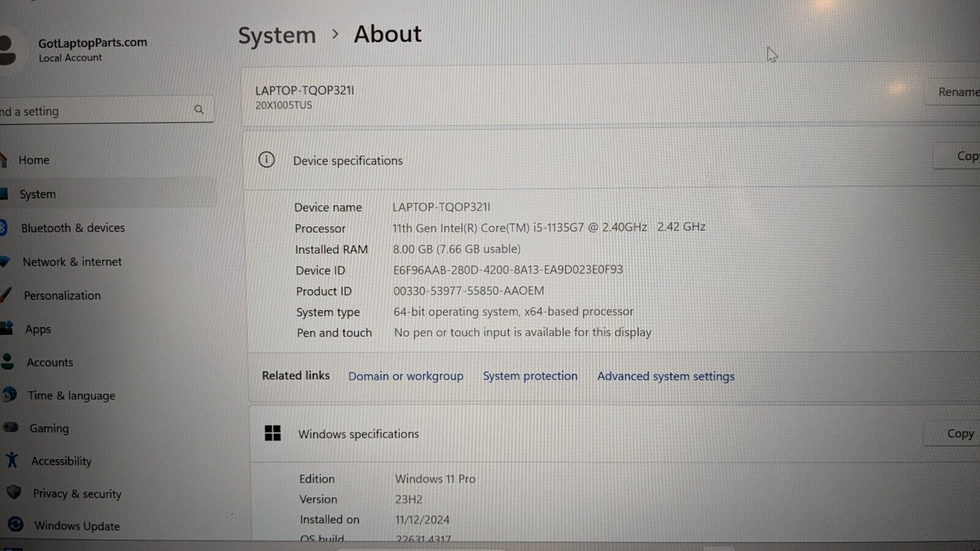Screen dimensions: 980x551
Task: Click the Rename this PC button
Action: (x=952, y=92)
